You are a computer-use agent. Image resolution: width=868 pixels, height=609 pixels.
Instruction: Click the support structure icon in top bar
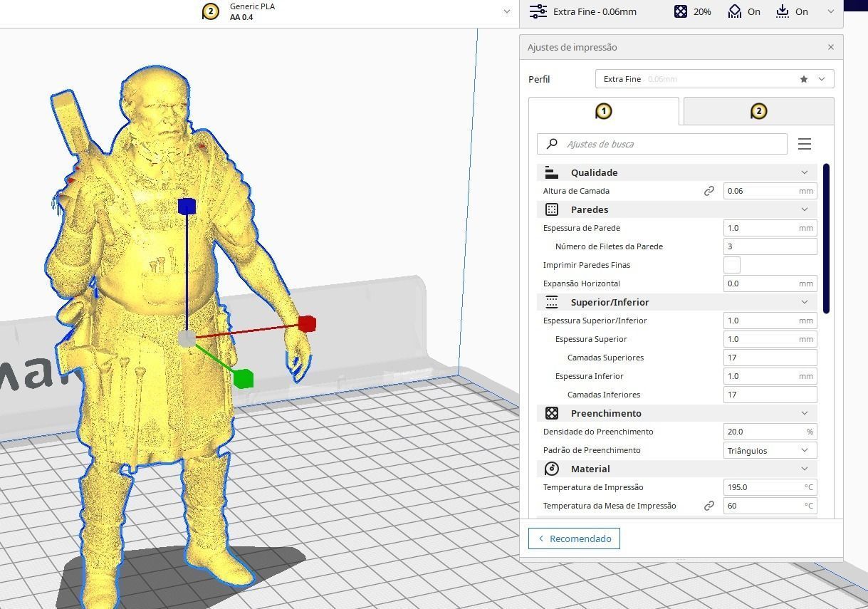pos(735,11)
